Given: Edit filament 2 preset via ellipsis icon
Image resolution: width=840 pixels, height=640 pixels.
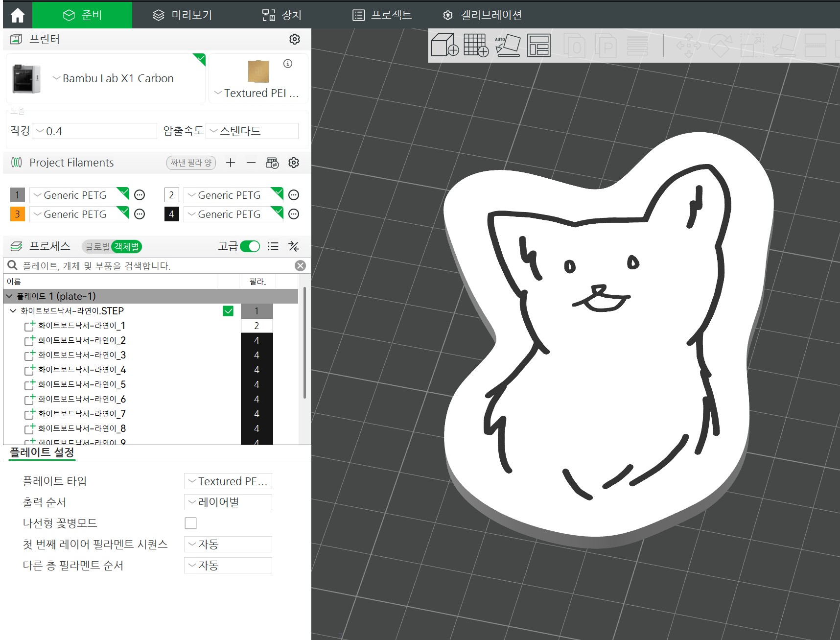Looking at the screenshot, I should [x=294, y=195].
